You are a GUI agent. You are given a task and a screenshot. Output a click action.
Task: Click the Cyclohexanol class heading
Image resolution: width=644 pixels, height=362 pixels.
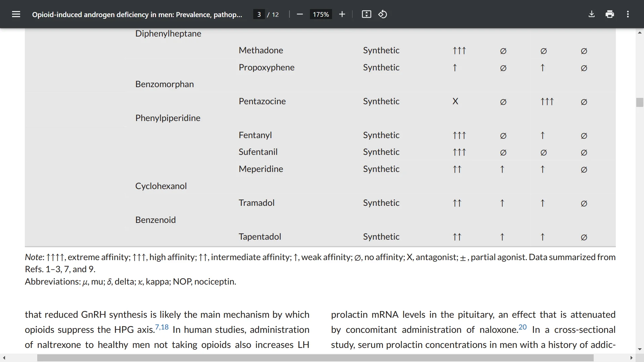pos(161,186)
